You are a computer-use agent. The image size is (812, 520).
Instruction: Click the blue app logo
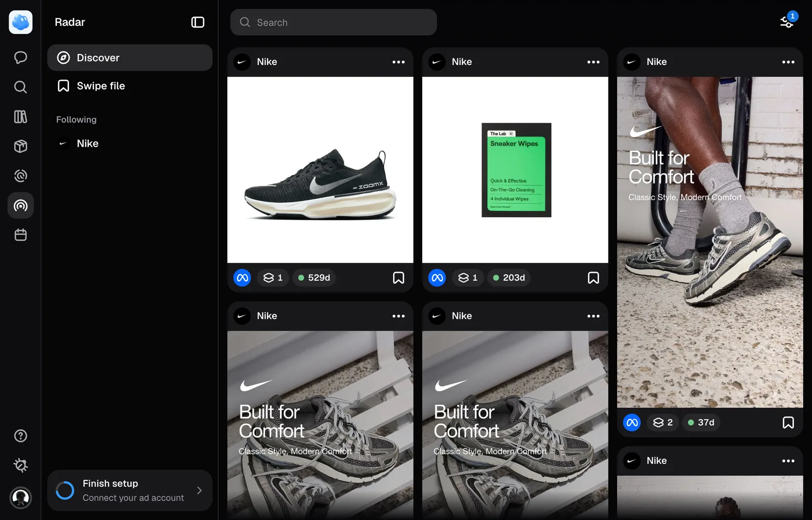coord(20,22)
